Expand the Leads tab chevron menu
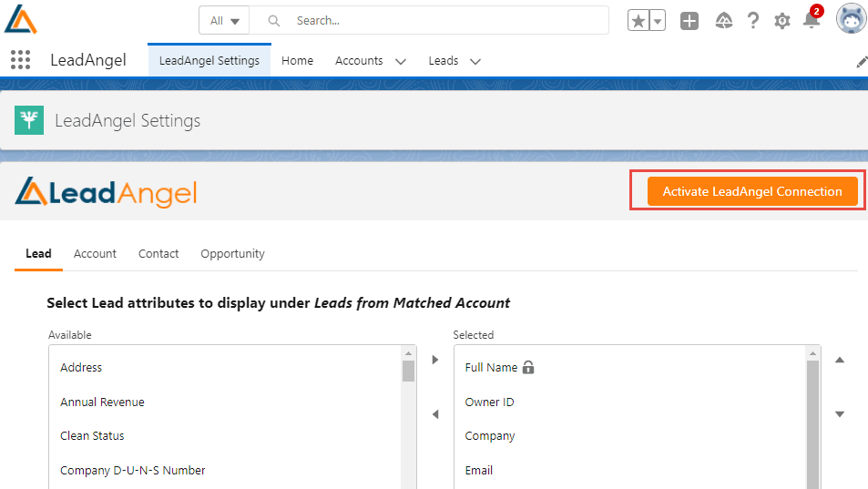The height and width of the screenshot is (489, 868). 475,61
